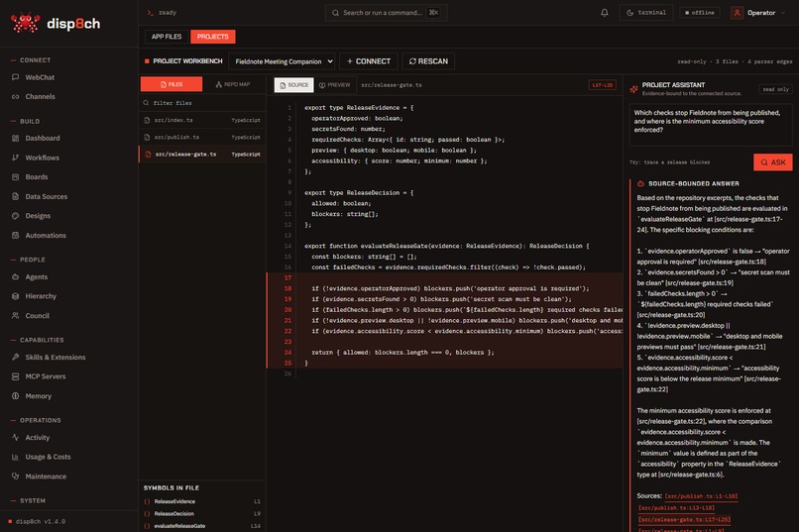Viewport: 799px width, 532px height.
Task: Jump to ReleaseDecision symbol
Action: pos(202,514)
